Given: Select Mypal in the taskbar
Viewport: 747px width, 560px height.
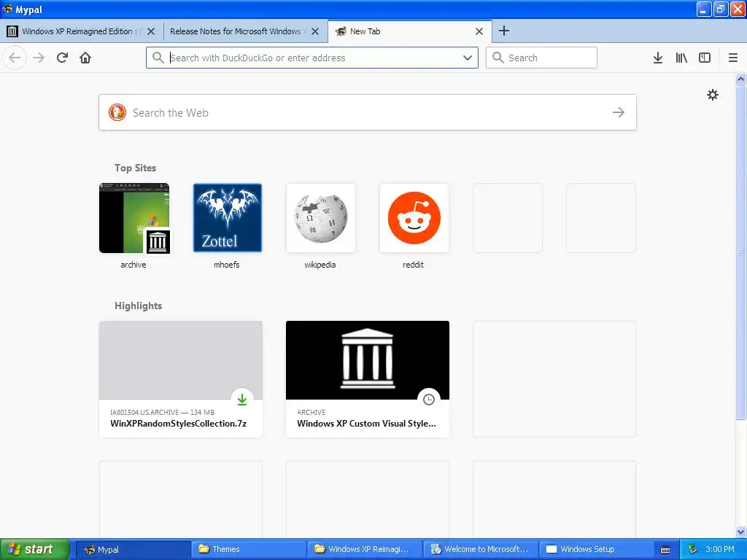Looking at the screenshot, I should (133, 549).
